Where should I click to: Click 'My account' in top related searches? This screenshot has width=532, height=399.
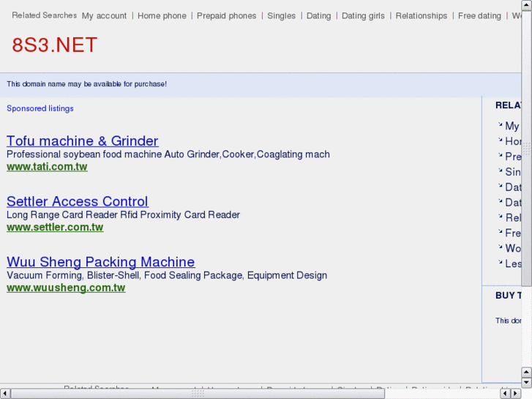point(104,16)
